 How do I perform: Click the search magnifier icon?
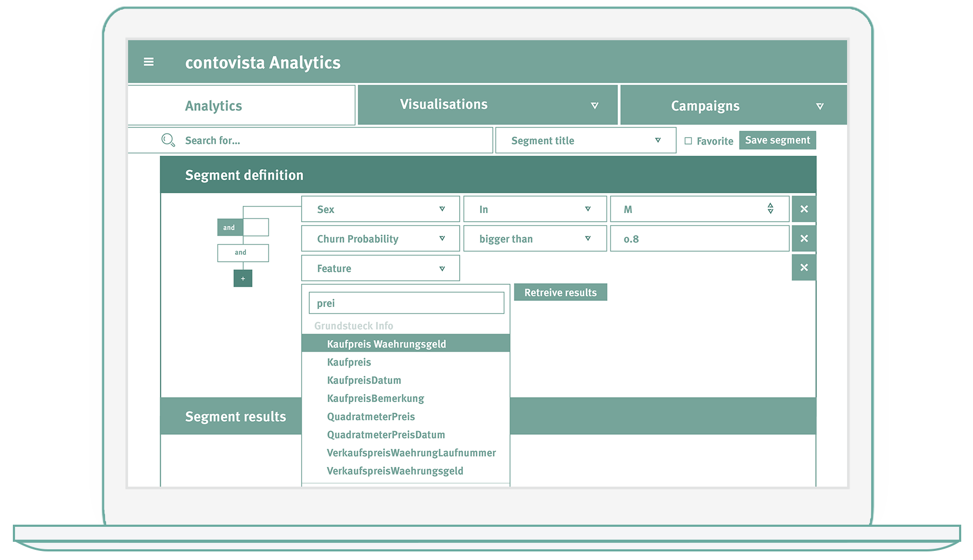pyautogui.click(x=168, y=140)
